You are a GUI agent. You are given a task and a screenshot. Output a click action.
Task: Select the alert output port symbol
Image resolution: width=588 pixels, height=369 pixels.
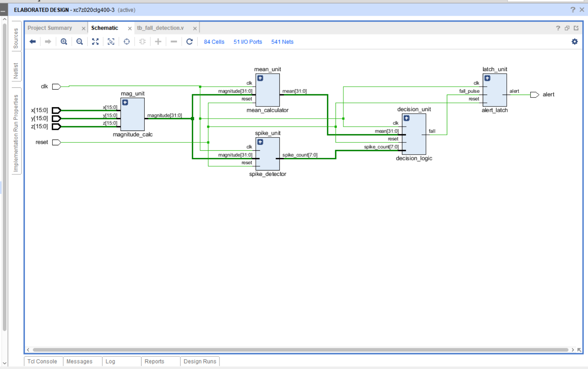point(535,95)
